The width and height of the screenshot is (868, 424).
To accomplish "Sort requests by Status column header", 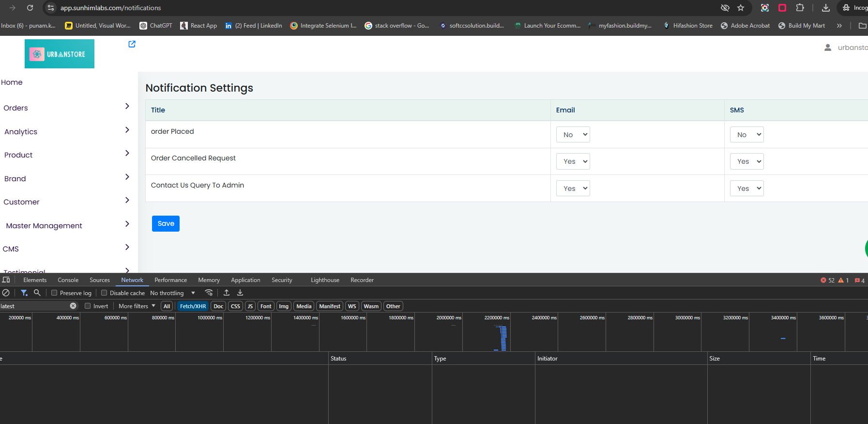I will (380, 359).
